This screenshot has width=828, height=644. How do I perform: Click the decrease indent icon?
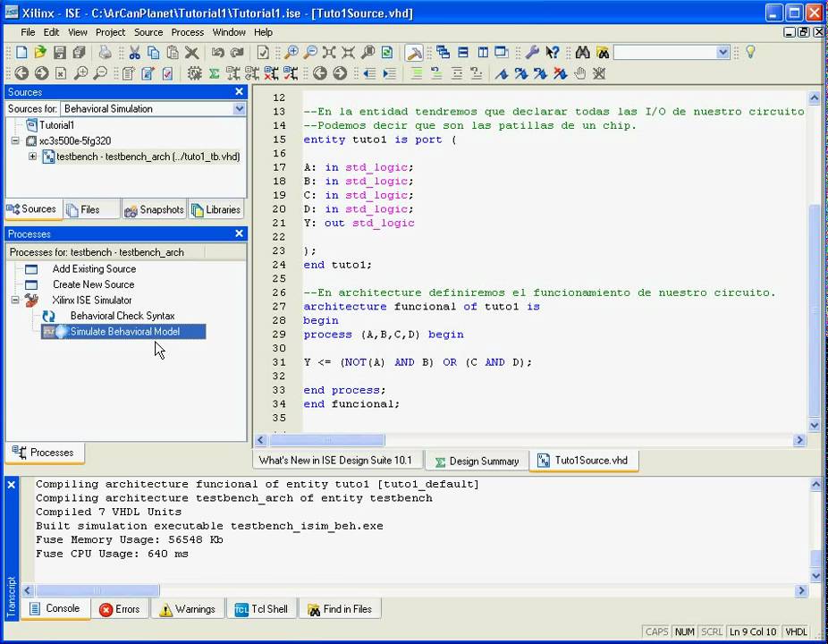tap(369, 73)
